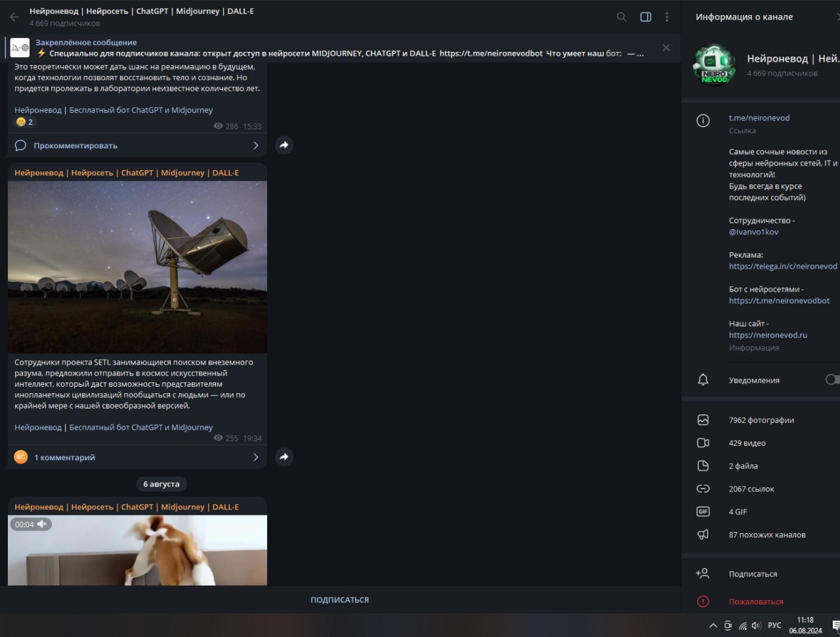Visit the neironevod.ru website link

[x=768, y=335]
